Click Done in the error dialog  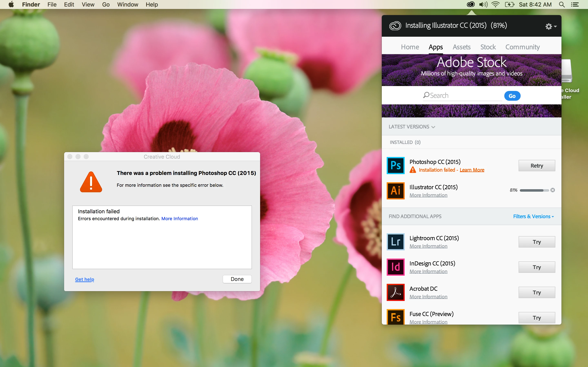tap(237, 279)
